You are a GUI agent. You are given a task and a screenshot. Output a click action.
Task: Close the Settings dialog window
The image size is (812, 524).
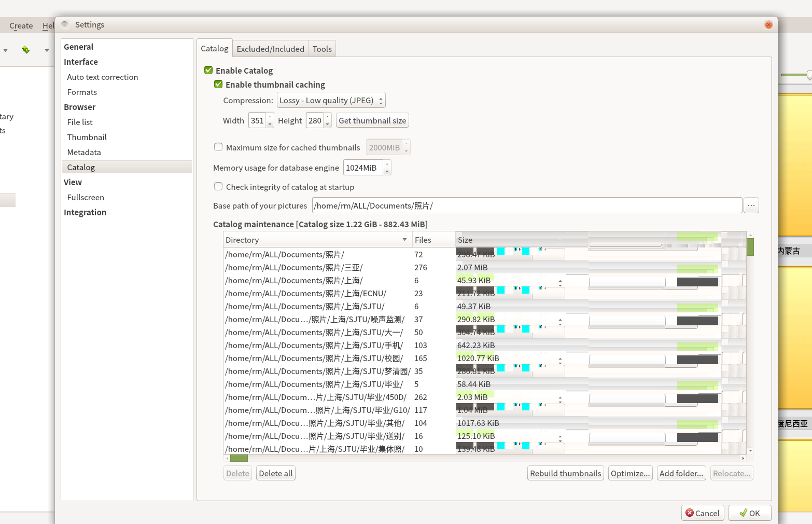[x=768, y=25]
